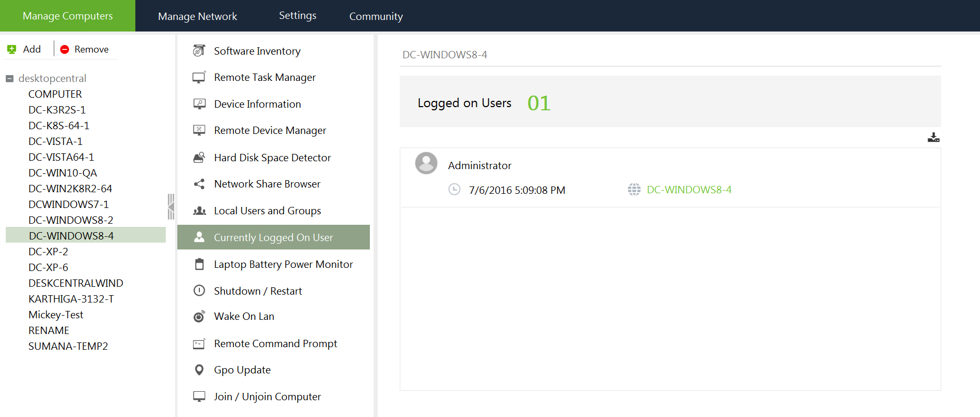This screenshot has height=417, width=980.
Task: Select DC-WIN2K8R2-64 computer
Action: click(x=70, y=189)
